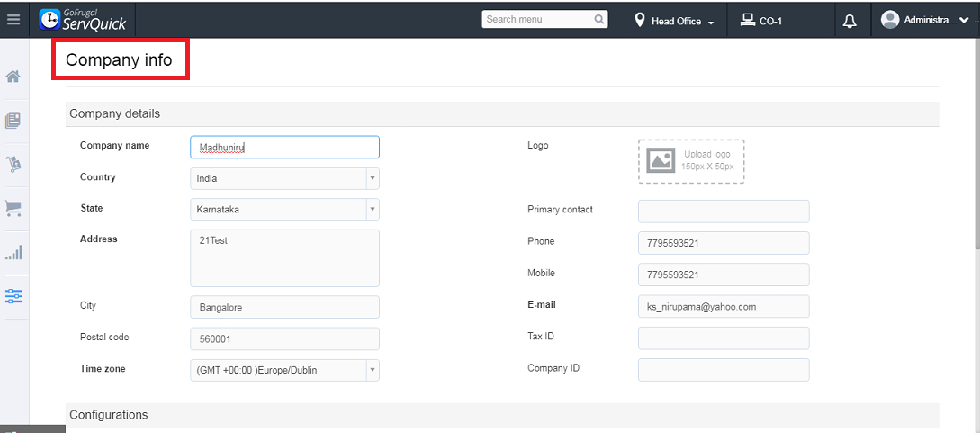Open the hand-truck sidebar icon
This screenshot has width=980, height=433.
click(x=13, y=164)
